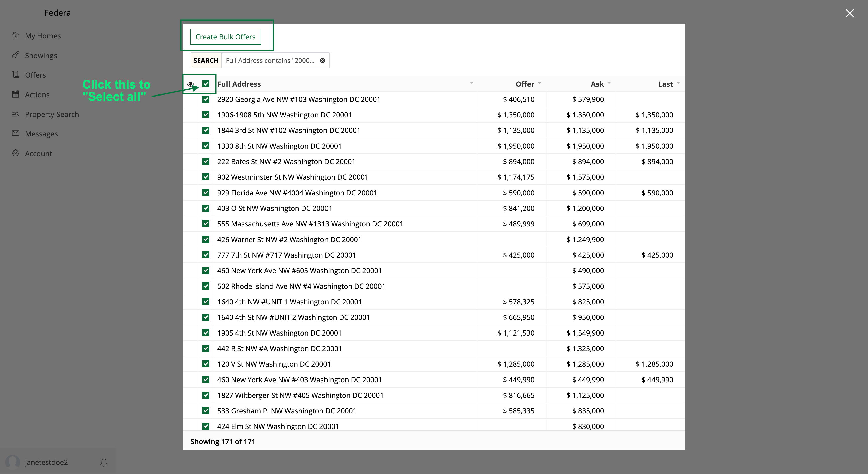This screenshot has width=868, height=474.
Task: Click ask value $ 1,575,000
Action: tap(585, 177)
